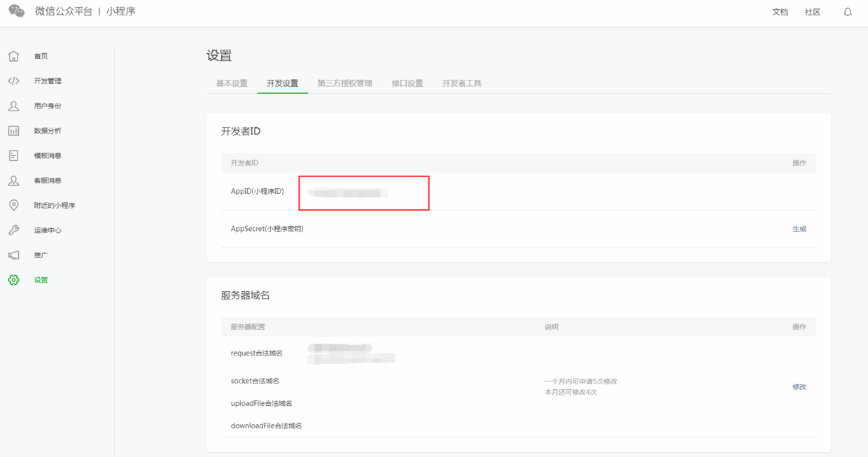
Task: Open 运维中心 in the sidebar
Action: [48, 230]
